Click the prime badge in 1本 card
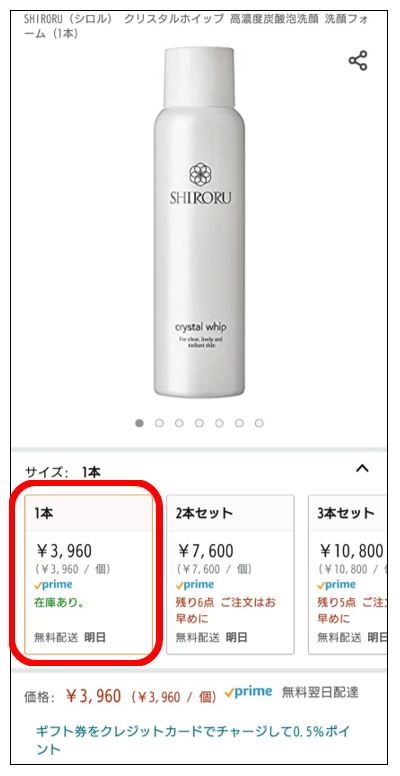 (x=53, y=584)
